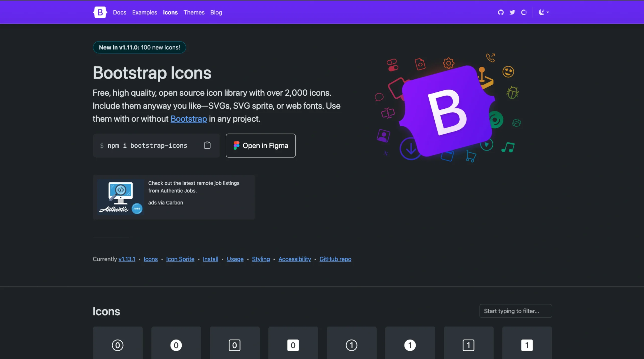Viewport: 644px width, 359px height.
Task: Open the v1.13.1 version link
Action: pyautogui.click(x=127, y=259)
